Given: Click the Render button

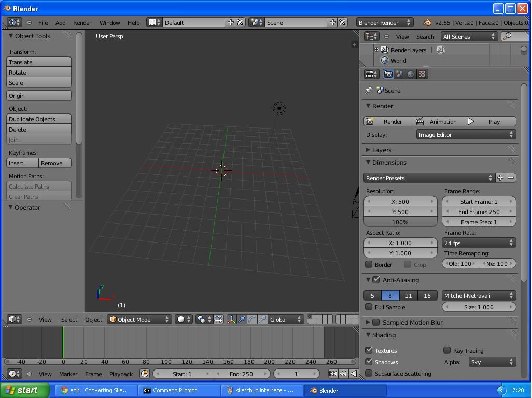Looking at the screenshot, I should click(388, 121).
